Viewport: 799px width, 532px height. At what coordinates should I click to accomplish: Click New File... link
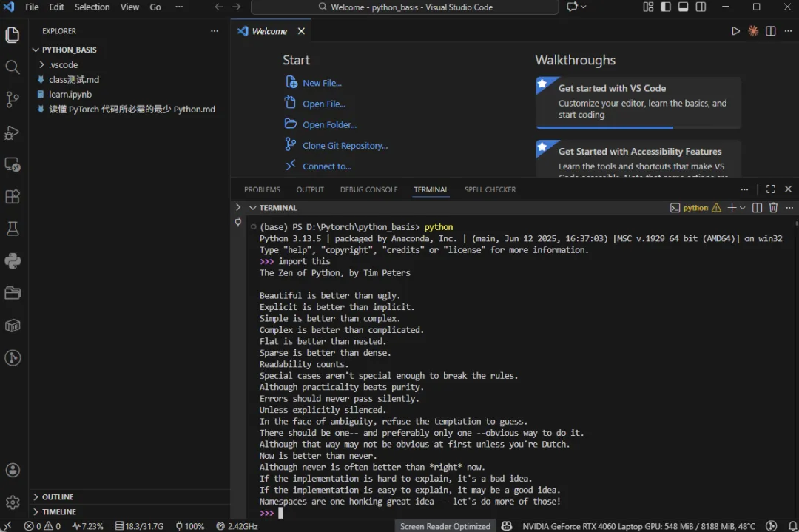(322, 83)
